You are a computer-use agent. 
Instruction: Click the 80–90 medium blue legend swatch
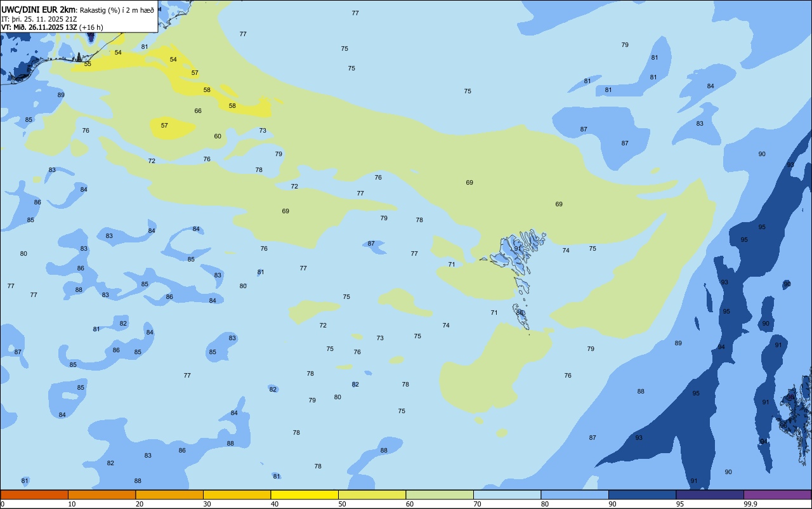coord(575,494)
